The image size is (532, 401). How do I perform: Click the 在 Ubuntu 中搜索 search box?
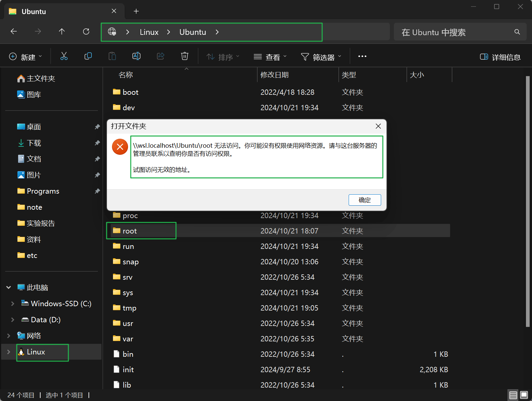pyautogui.click(x=460, y=32)
